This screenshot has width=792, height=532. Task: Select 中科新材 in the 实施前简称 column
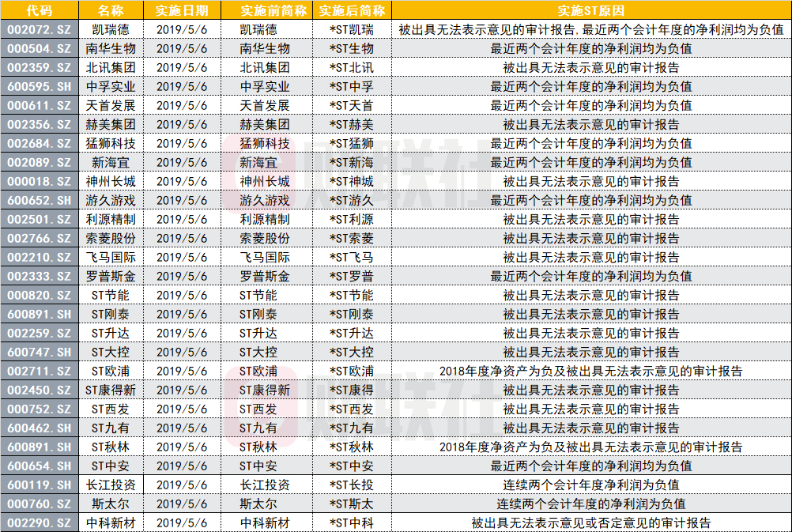(x=265, y=523)
